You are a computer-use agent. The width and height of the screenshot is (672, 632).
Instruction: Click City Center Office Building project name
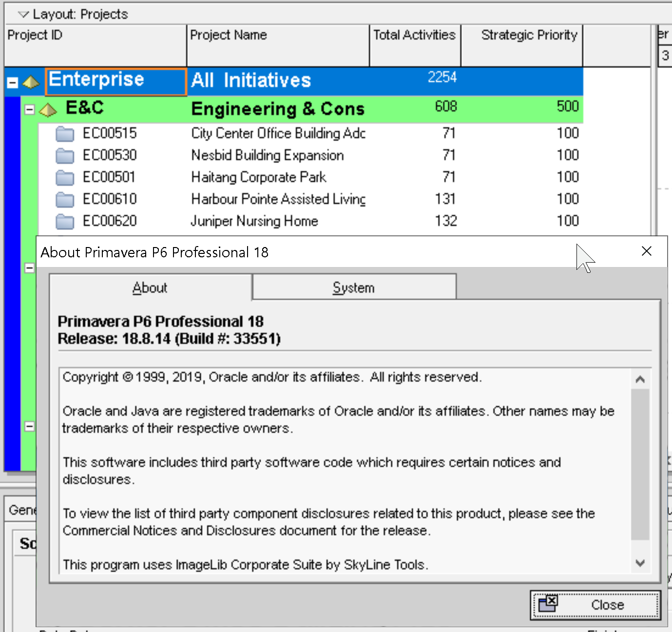[278, 133]
